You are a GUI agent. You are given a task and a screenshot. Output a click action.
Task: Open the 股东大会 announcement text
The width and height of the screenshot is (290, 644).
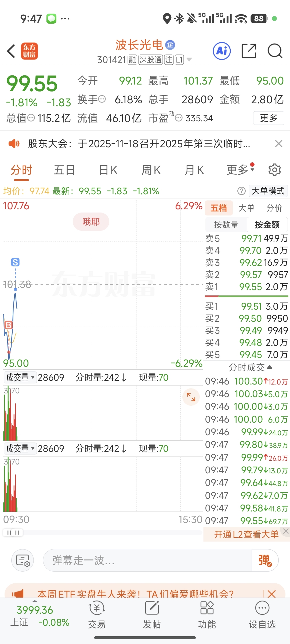coord(139,144)
